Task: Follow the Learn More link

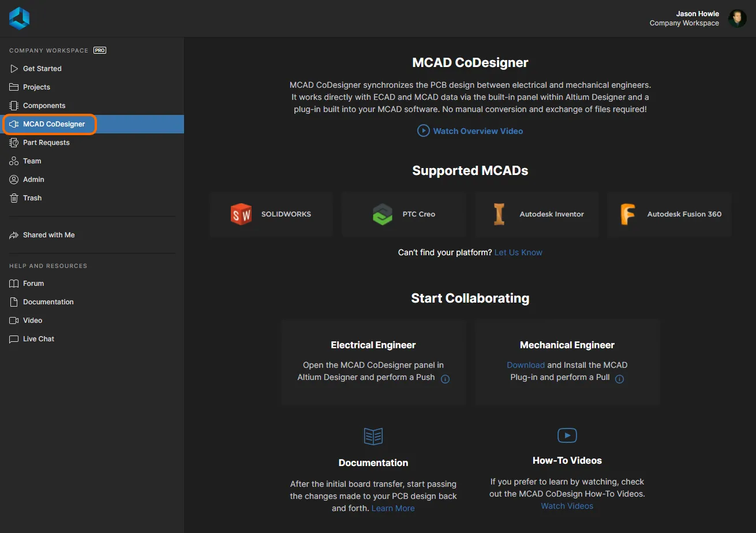Action: click(x=393, y=508)
